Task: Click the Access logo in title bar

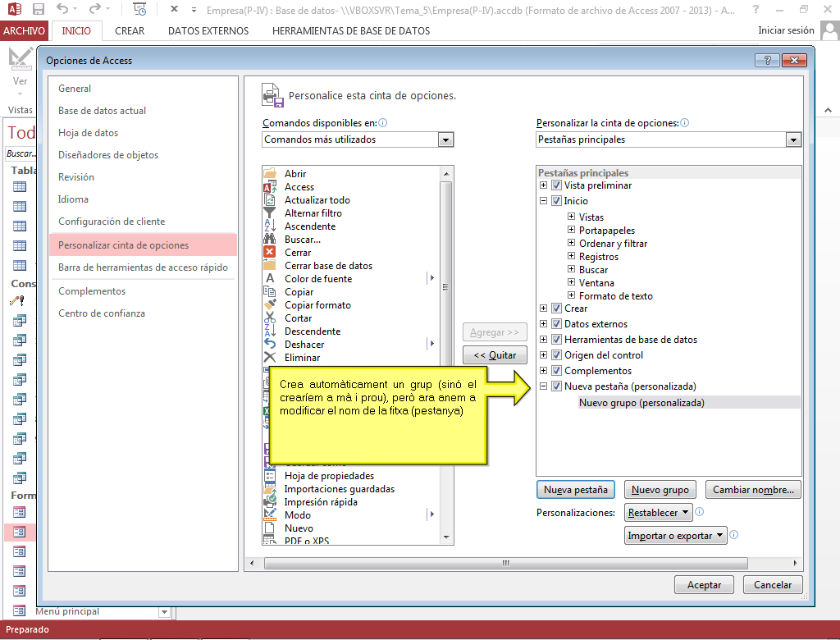Action: point(14,9)
